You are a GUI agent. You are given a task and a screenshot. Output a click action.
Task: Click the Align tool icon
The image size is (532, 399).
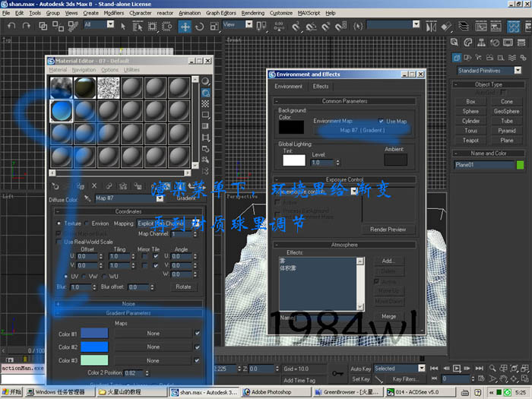point(446,27)
